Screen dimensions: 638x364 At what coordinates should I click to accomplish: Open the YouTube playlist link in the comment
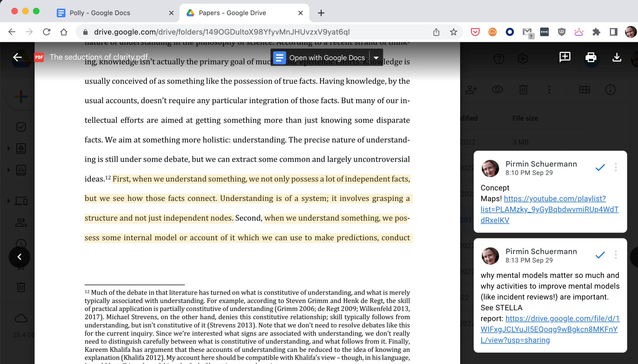click(x=554, y=199)
